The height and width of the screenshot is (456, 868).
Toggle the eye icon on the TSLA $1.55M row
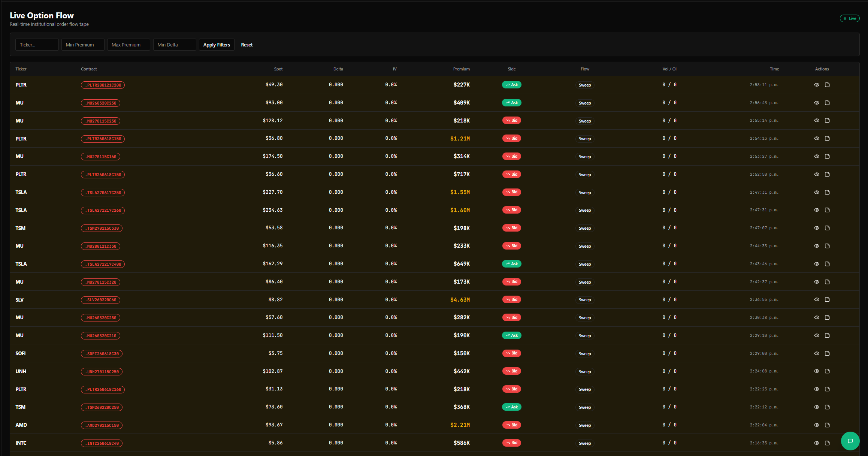tap(817, 192)
